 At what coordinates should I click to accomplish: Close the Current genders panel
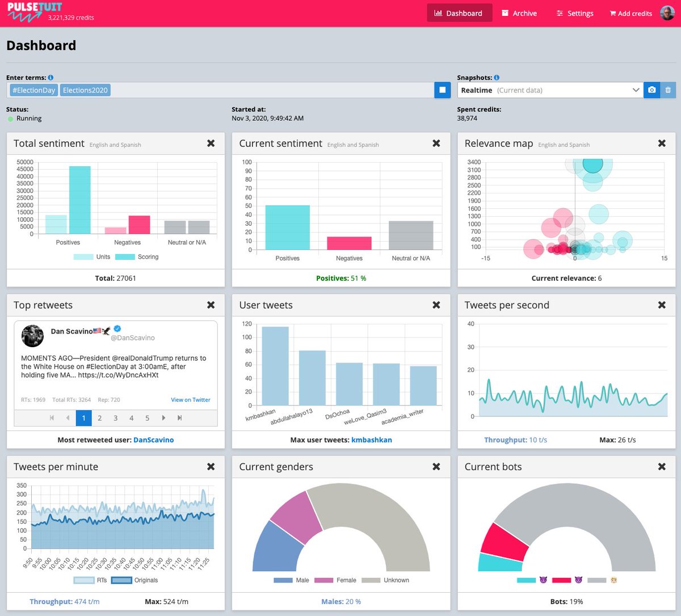[436, 467]
